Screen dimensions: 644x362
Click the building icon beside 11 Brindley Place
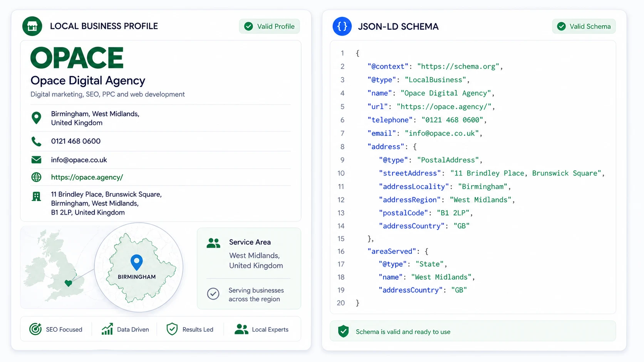pos(36,197)
